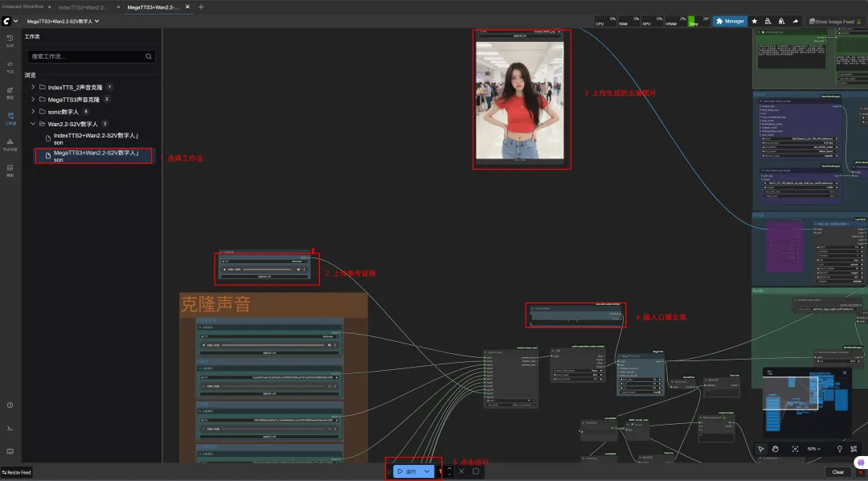Image resolution: width=868 pixels, height=481 pixels.
Task: Increase the run batch count
Action: (x=449, y=469)
